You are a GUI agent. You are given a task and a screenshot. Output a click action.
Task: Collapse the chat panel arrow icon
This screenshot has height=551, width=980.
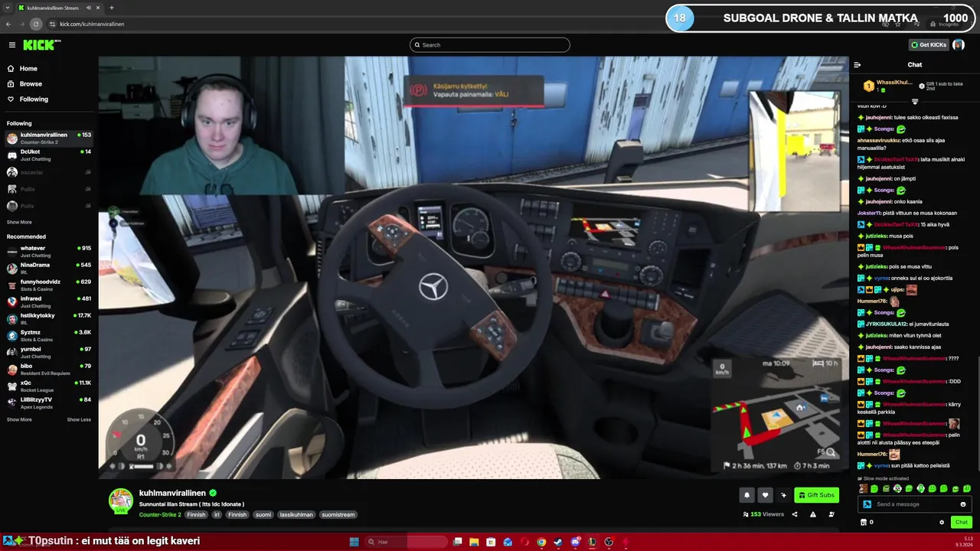pos(857,65)
